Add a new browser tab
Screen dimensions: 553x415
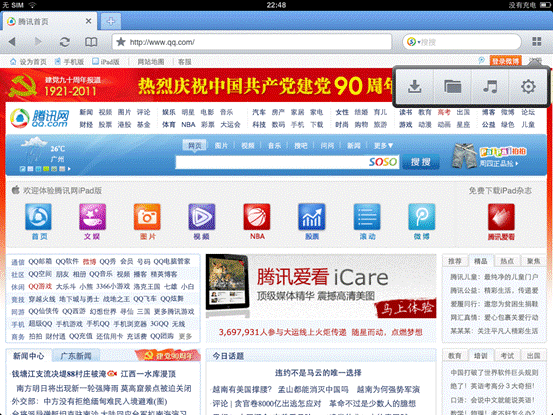coord(111,22)
